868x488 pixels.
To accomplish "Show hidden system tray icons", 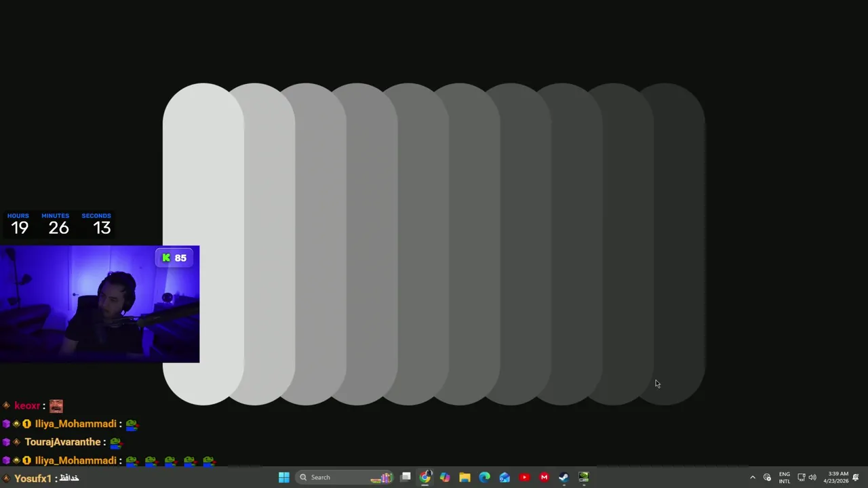I will [752, 477].
